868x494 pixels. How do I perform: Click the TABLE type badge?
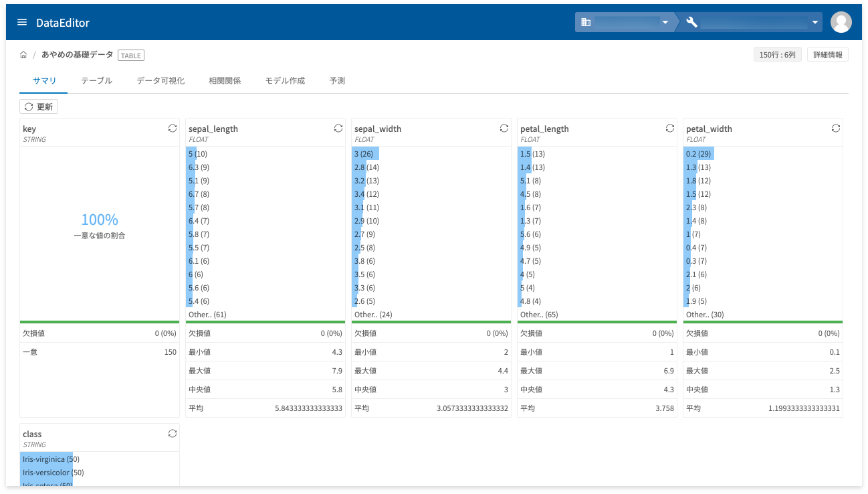click(131, 56)
